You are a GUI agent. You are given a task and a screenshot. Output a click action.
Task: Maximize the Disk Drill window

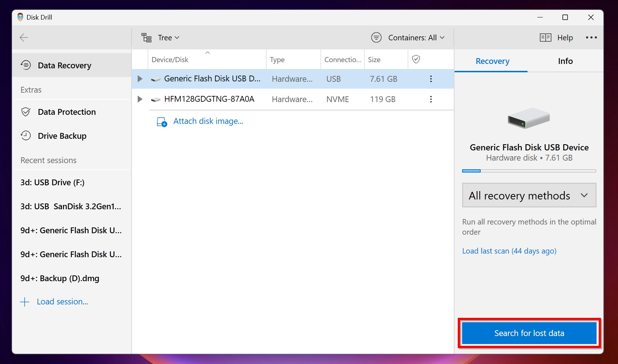point(565,17)
